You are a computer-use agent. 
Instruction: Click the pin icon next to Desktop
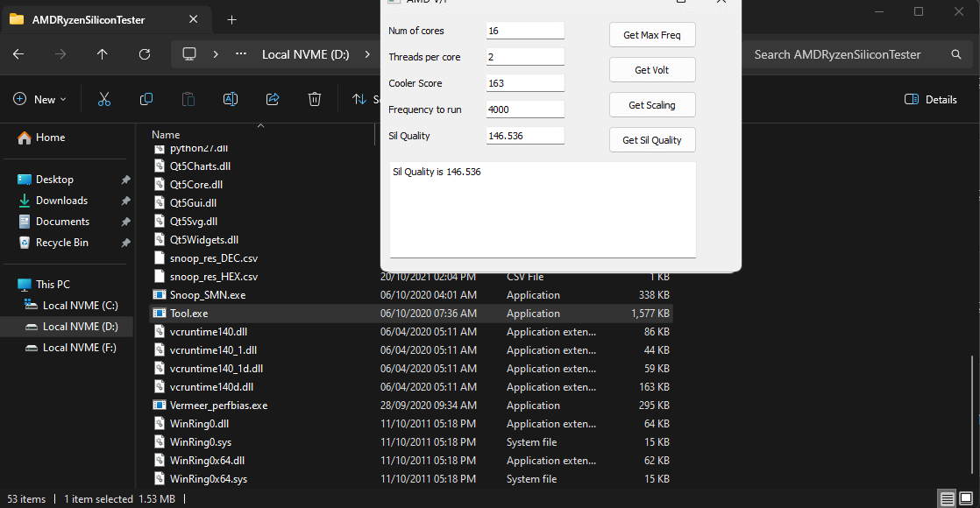(x=125, y=180)
